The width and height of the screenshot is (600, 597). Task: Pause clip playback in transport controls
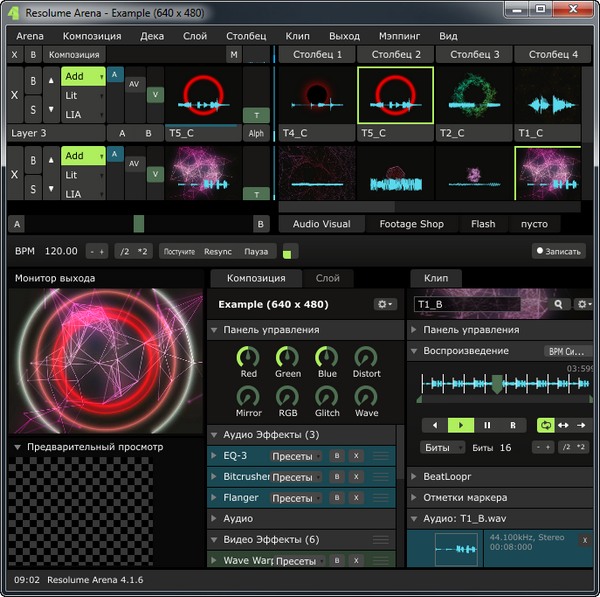(487, 425)
